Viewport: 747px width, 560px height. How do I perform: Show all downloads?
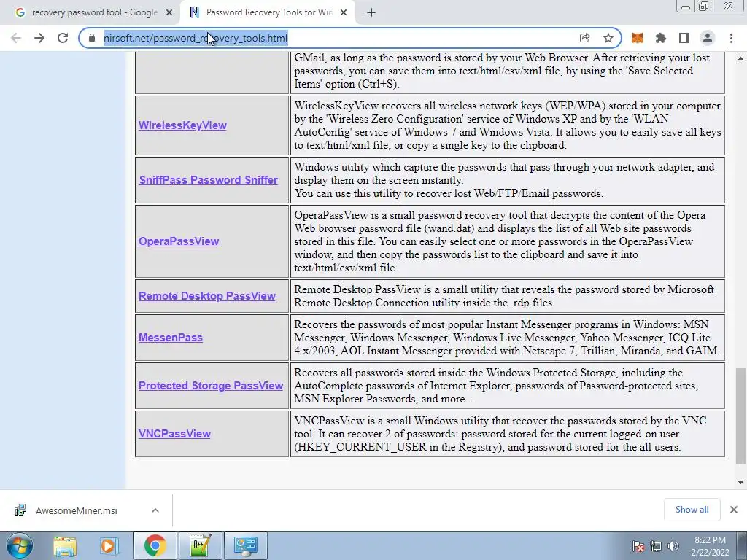(x=692, y=510)
